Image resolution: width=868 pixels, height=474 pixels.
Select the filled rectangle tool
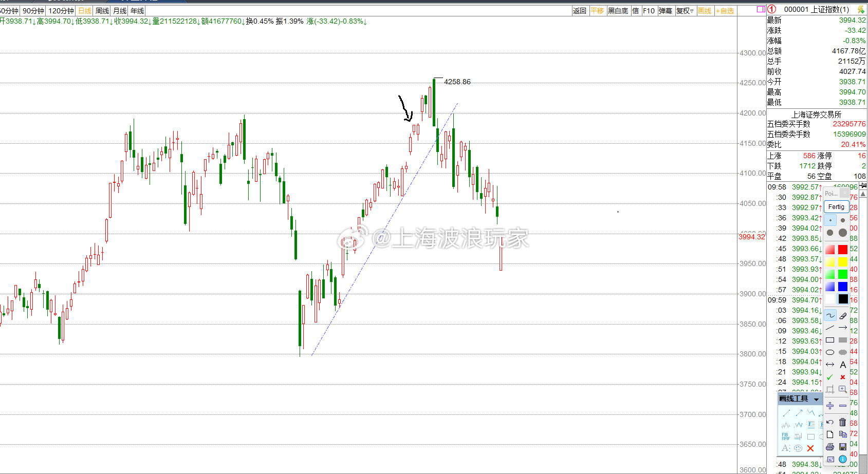[x=843, y=340]
